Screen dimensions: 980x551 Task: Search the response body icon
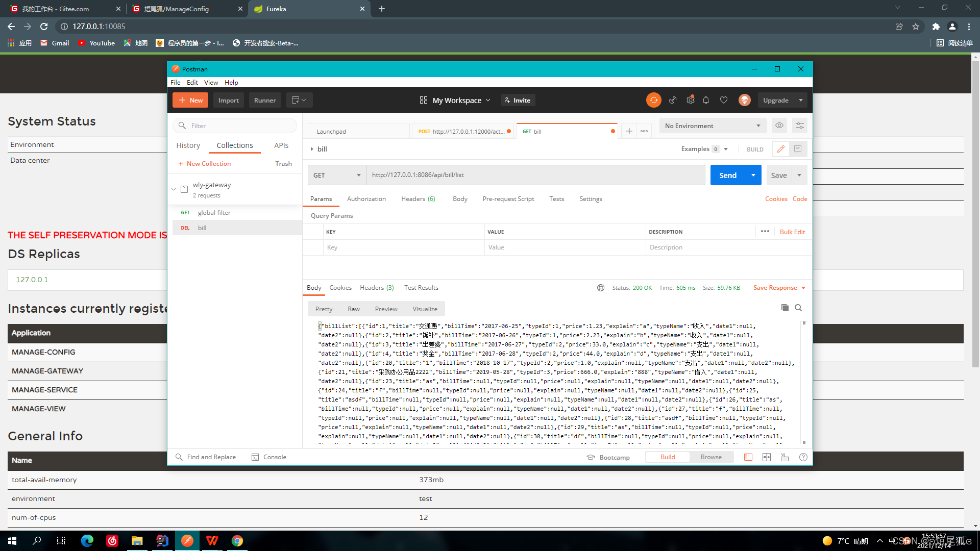pos(798,308)
